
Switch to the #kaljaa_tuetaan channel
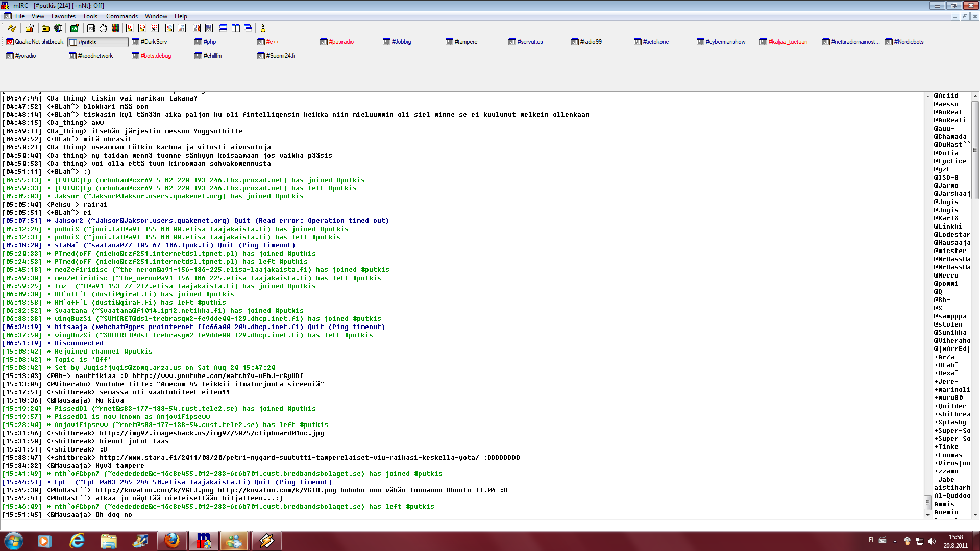[788, 42]
